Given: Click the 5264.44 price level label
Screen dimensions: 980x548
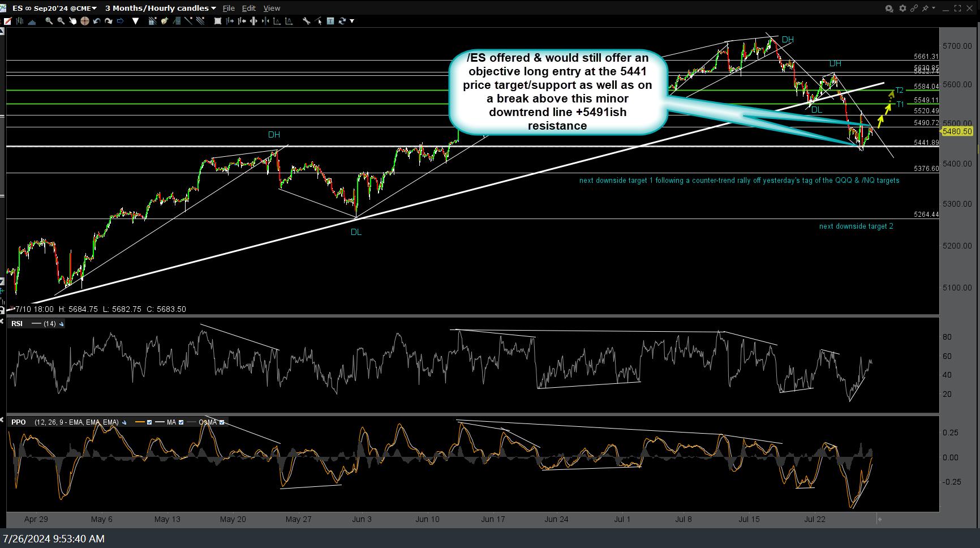Looking at the screenshot, I should point(926,215).
